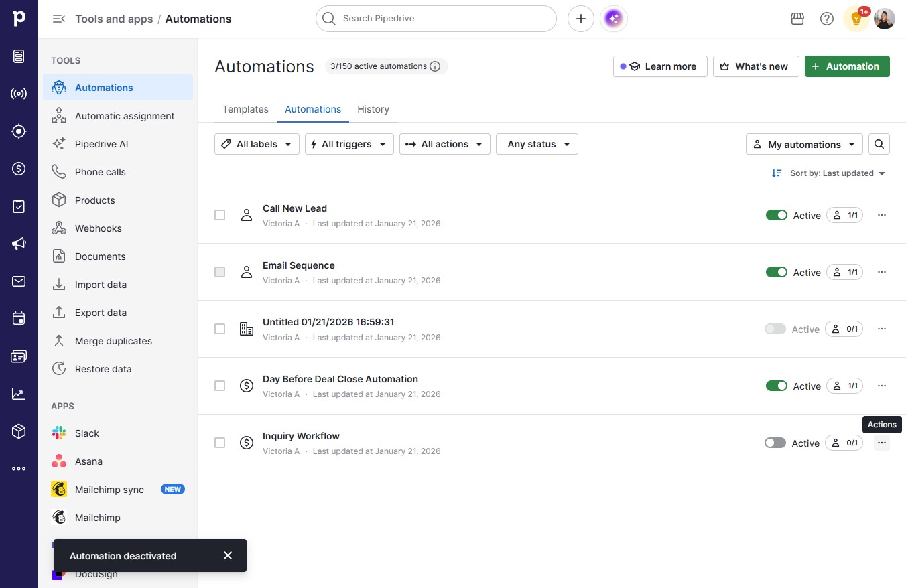Open Restore data in Tools
The image size is (906, 588).
(x=118, y=369)
